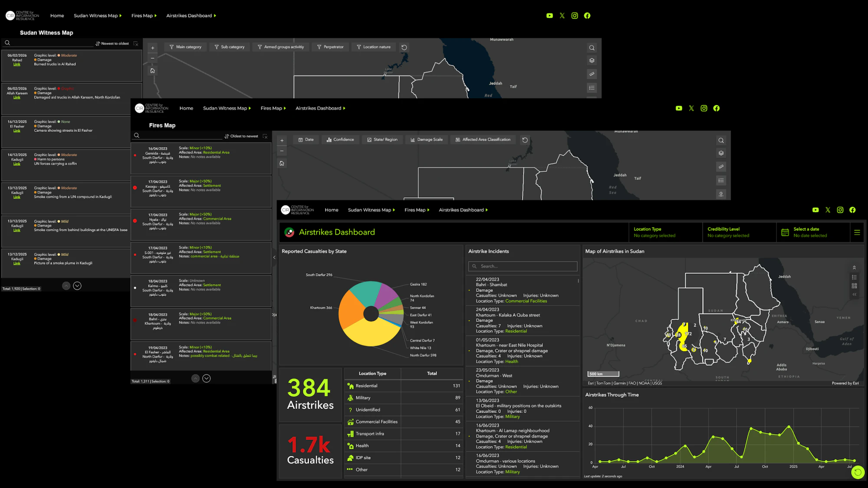Open the Link for Burned trucks in Al Rahad

pyautogui.click(x=16, y=64)
